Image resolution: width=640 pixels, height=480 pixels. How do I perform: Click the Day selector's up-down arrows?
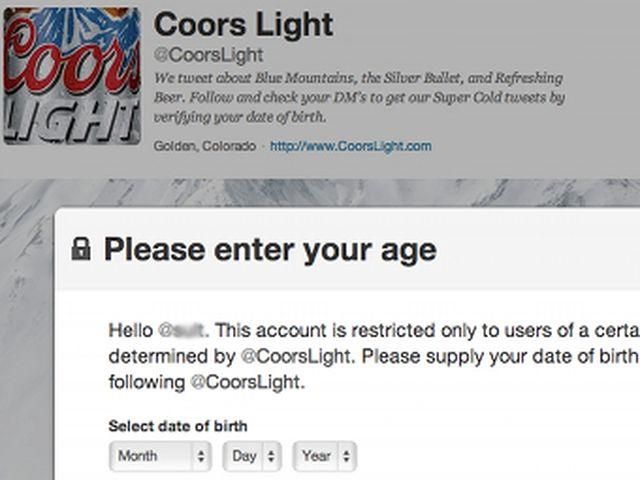click(x=273, y=457)
